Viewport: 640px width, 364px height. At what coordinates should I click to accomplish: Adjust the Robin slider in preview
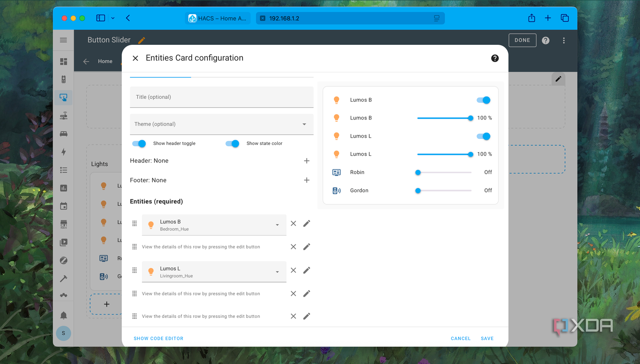tap(444, 173)
